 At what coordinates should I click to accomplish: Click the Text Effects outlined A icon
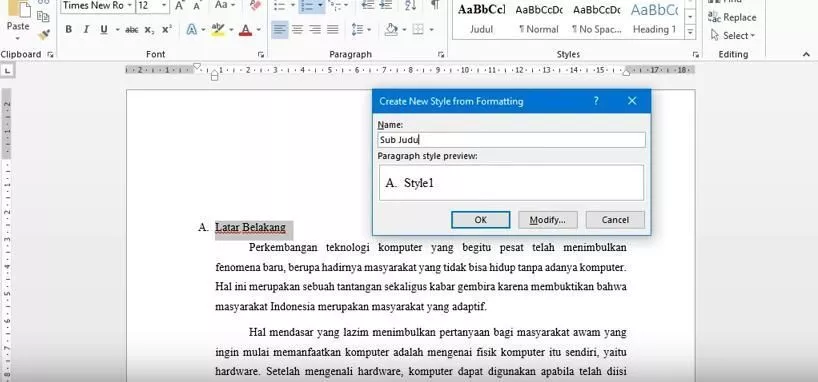tap(191, 30)
